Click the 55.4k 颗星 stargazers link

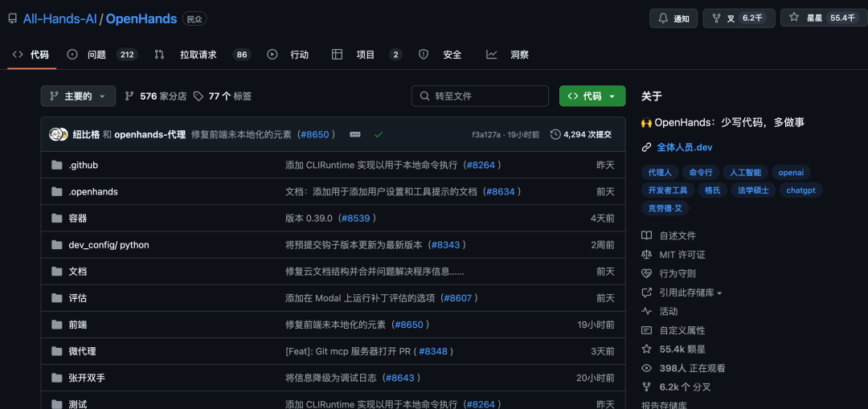tap(682, 350)
